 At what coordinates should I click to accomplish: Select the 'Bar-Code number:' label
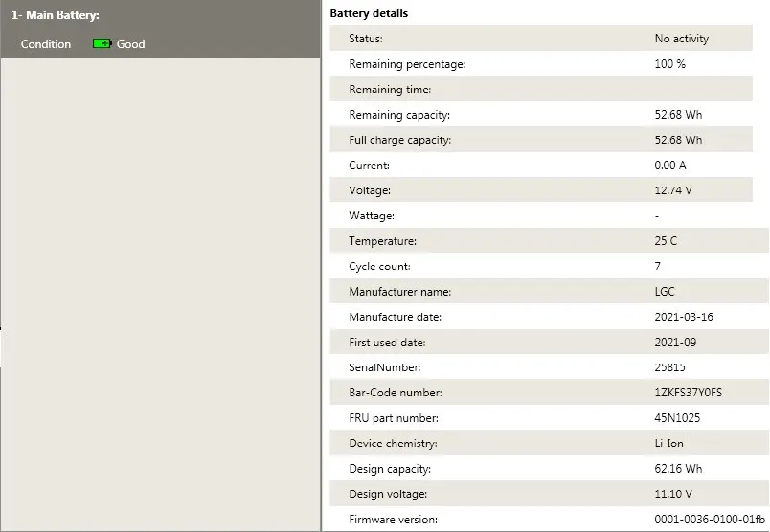point(396,392)
